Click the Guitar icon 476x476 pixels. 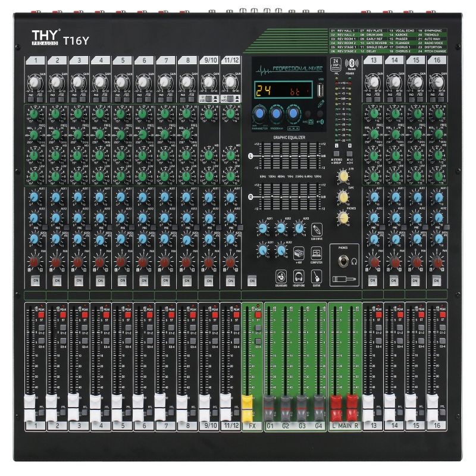coord(318,277)
